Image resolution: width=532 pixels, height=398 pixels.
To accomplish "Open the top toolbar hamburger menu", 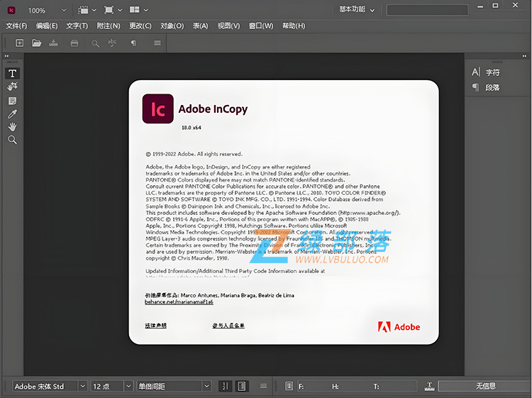I will (157, 43).
